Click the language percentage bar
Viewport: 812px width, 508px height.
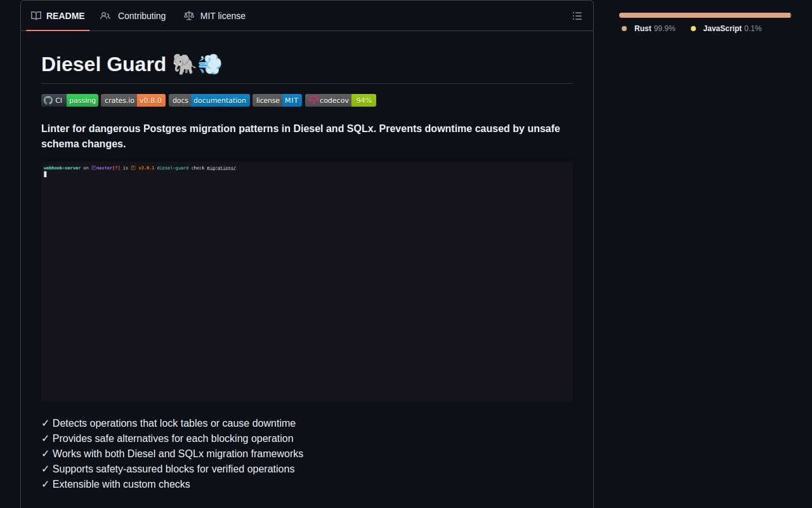pos(704,15)
